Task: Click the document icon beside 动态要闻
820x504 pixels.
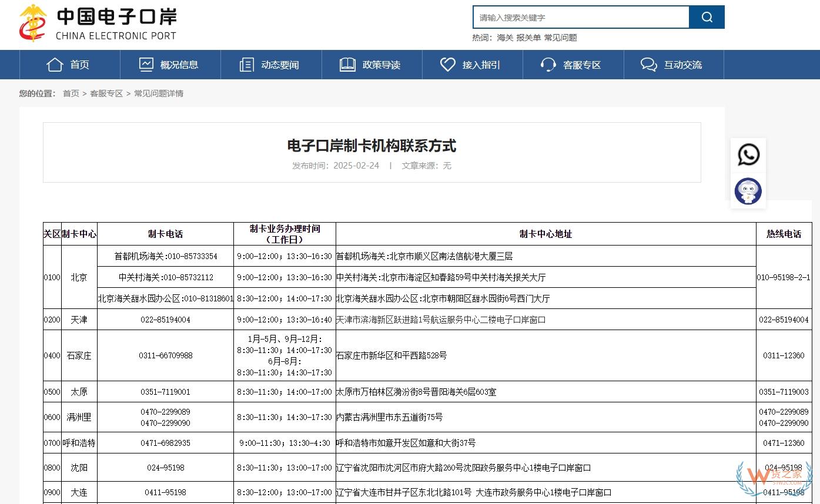Action: [x=247, y=65]
